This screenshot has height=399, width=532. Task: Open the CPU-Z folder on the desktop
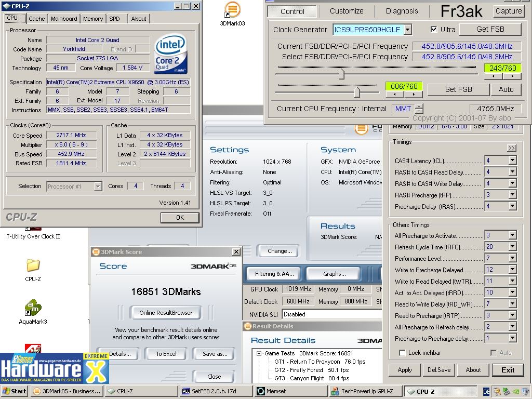point(33,265)
